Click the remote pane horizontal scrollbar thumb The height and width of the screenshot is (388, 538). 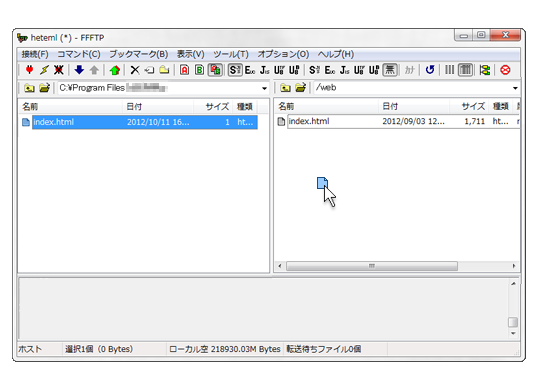[372, 266]
